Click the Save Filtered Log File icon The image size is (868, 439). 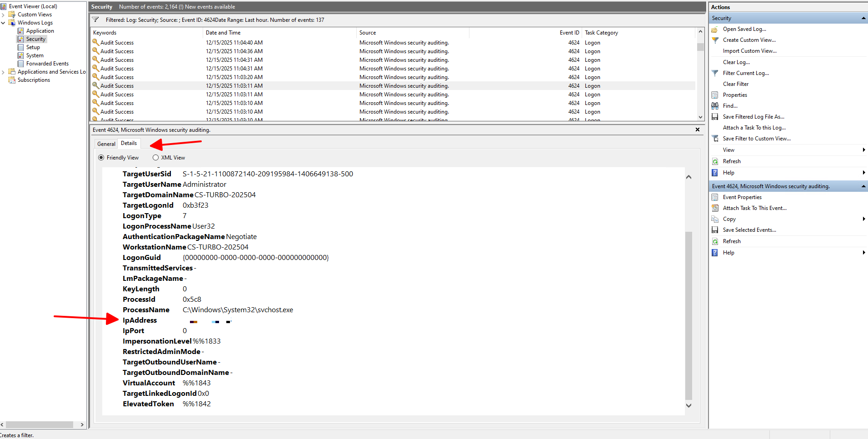point(715,117)
